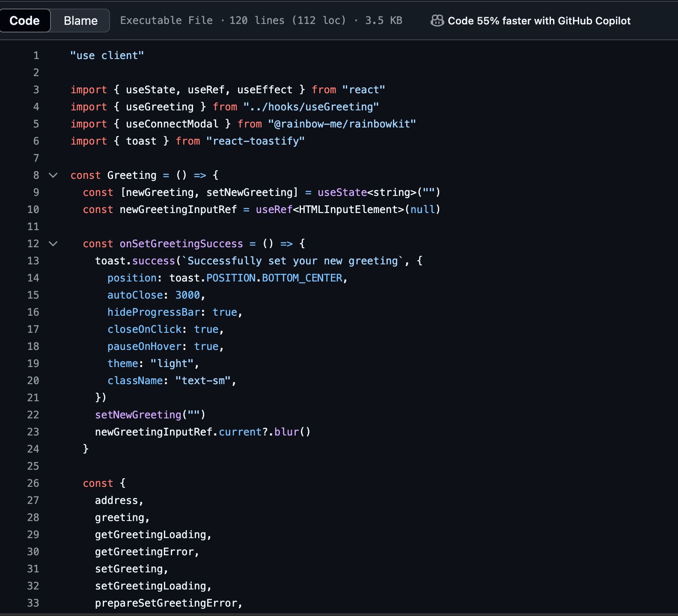Click the onSetGreetingSuccess identifier
678x616 pixels.
[181, 243]
